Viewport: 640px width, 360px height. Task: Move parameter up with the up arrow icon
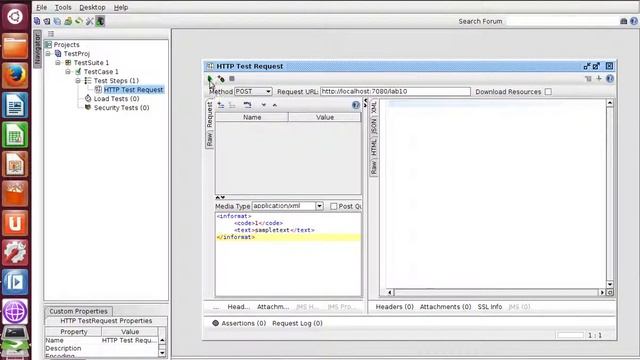coord(275,105)
